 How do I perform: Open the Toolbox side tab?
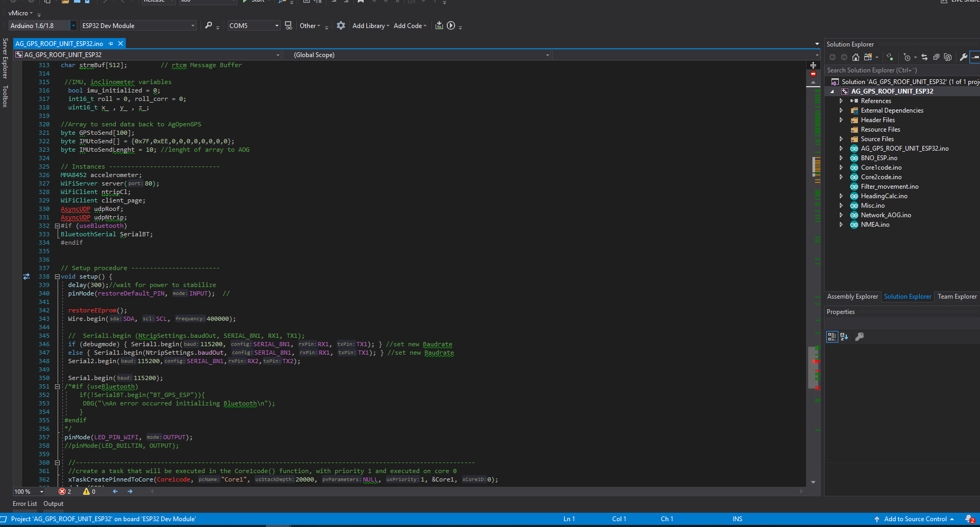(x=5, y=96)
